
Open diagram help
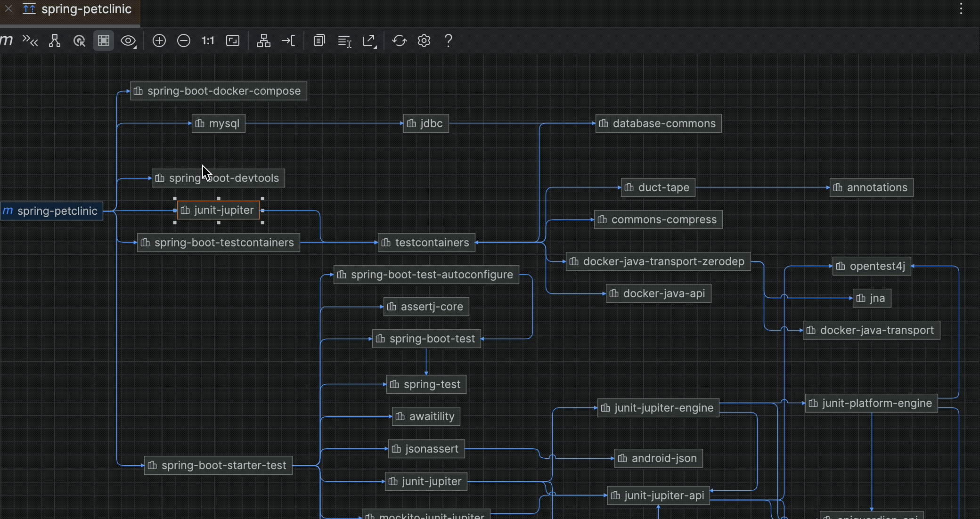(448, 41)
